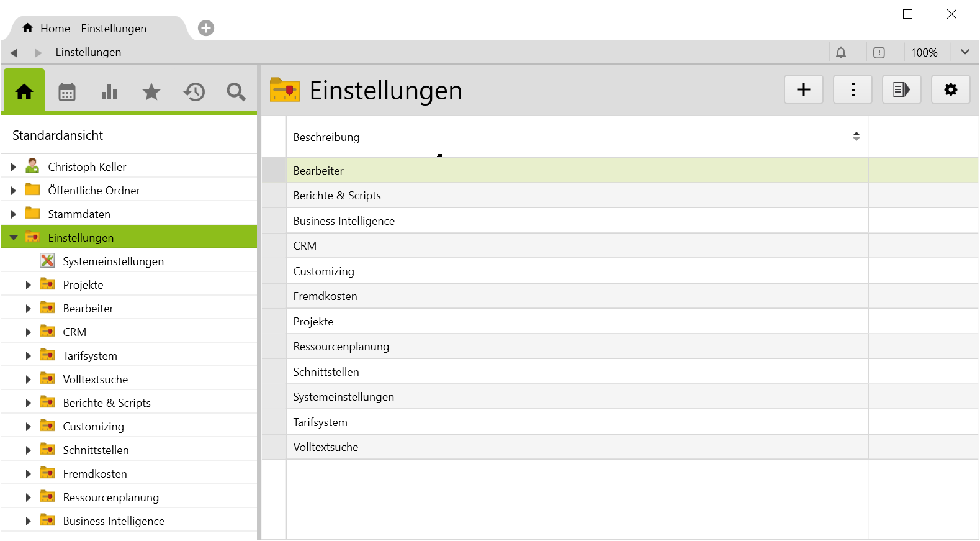Click the notification bell icon

coord(841,53)
